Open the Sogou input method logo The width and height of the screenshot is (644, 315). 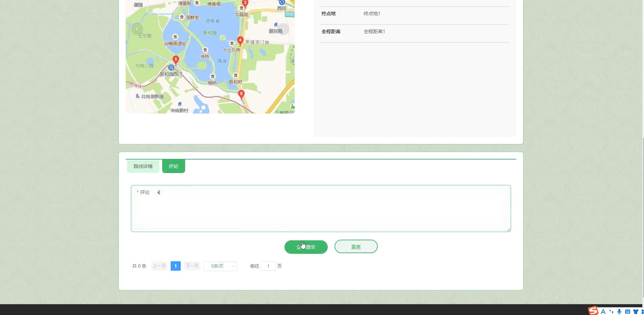593,311
